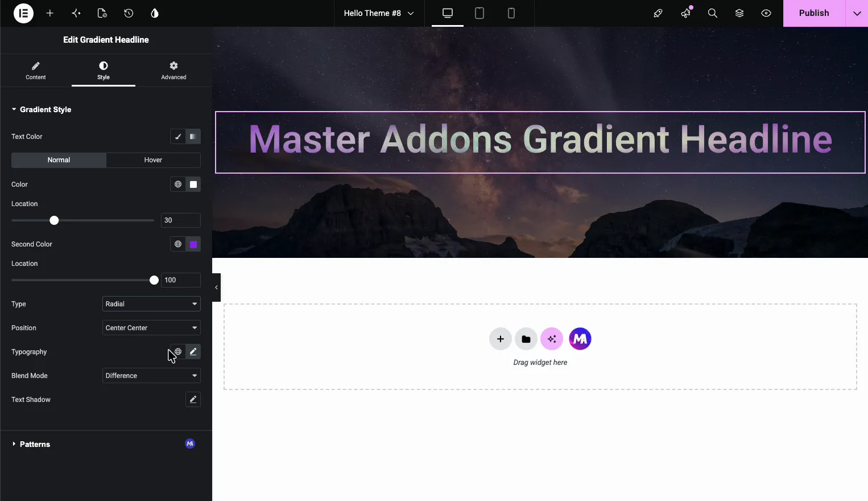
Task: Click the 'Blend Mode' label
Action: tap(30, 376)
